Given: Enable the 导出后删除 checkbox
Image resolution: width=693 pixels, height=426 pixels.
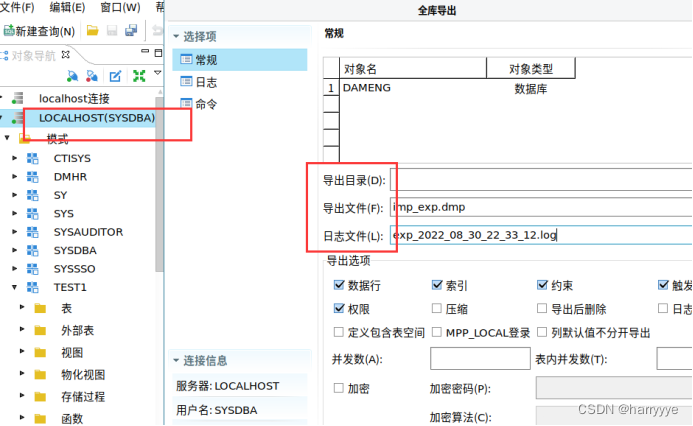Looking at the screenshot, I should tap(542, 308).
